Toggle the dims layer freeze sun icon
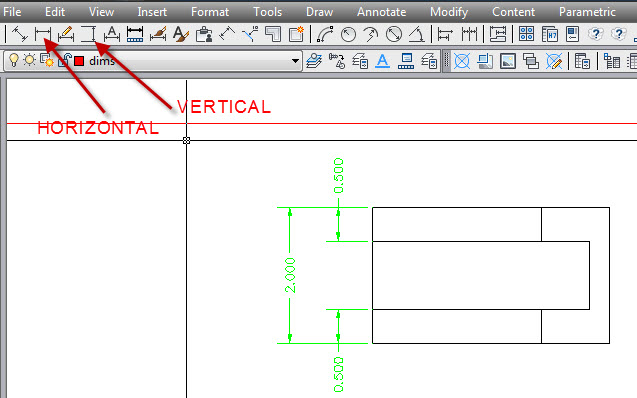Viewport: 637px width, 398px height. pos(29,61)
